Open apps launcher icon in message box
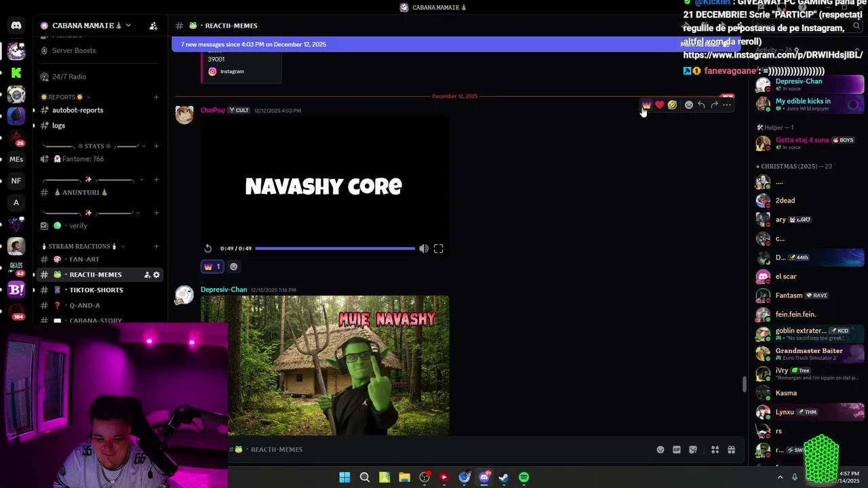 point(715,449)
